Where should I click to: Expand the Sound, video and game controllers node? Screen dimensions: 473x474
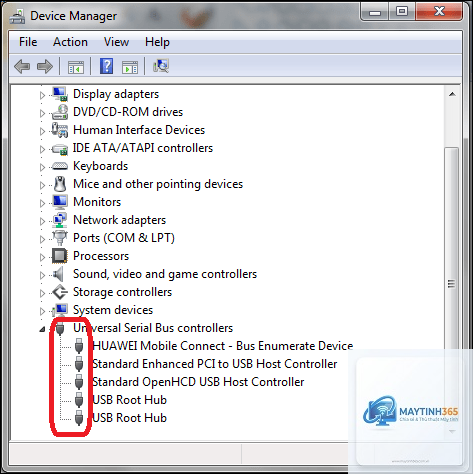(42, 275)
